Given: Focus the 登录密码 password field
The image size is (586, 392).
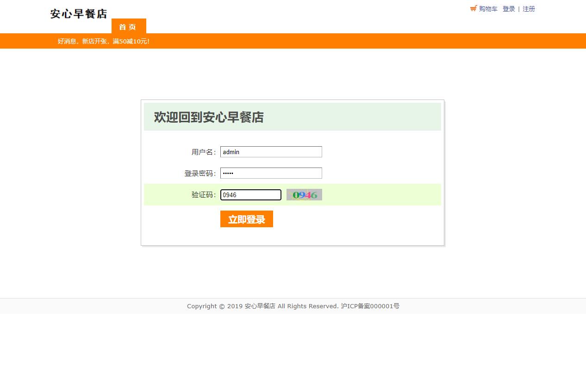Looking at the screenshot, I should click(x=271, y=173).
